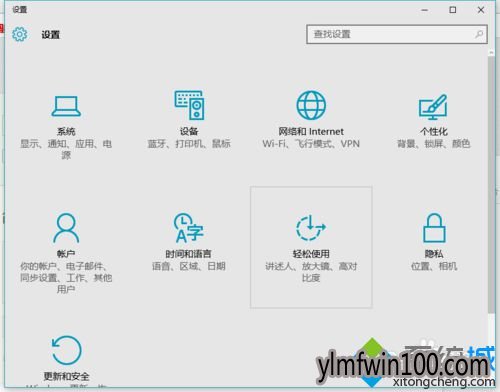Click the vertical scrollbar thumb
The height and width of the screenshot is (392, 500).
(x=491, y=185)
